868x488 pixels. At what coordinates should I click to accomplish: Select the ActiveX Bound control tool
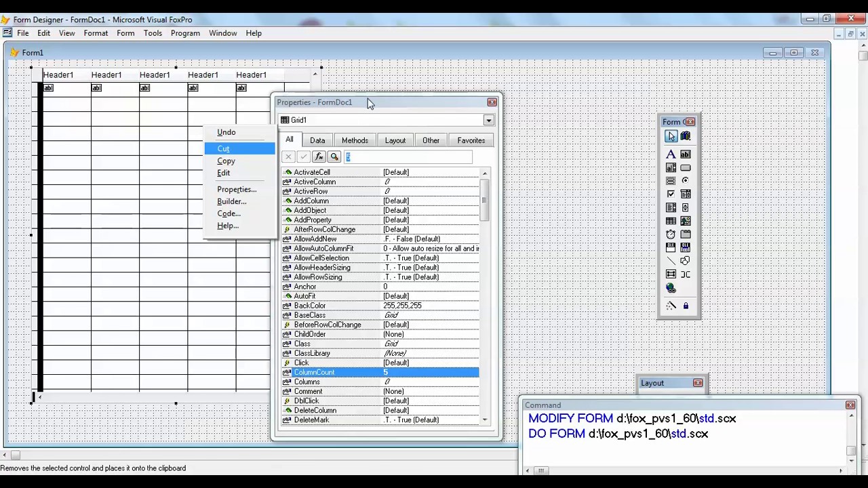click(686, 247)
